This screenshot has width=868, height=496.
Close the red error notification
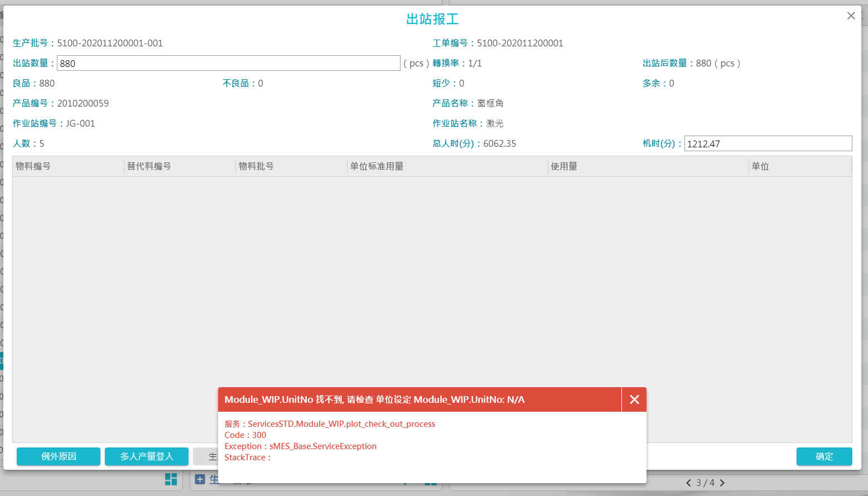(x=634, y=399)
